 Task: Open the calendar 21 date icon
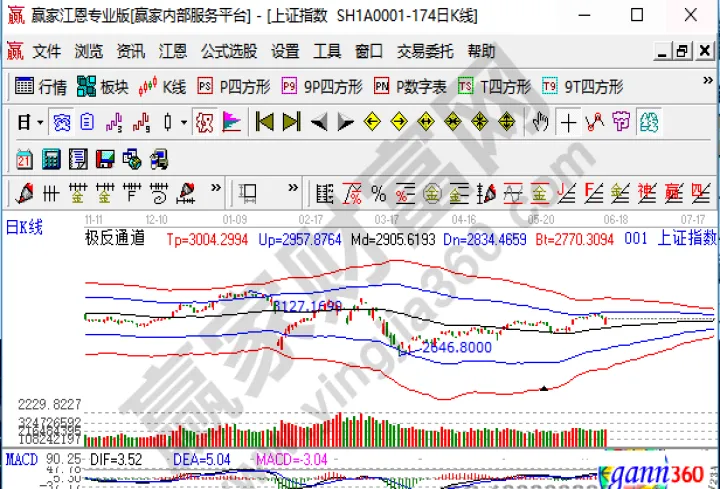tap(24, 159)
